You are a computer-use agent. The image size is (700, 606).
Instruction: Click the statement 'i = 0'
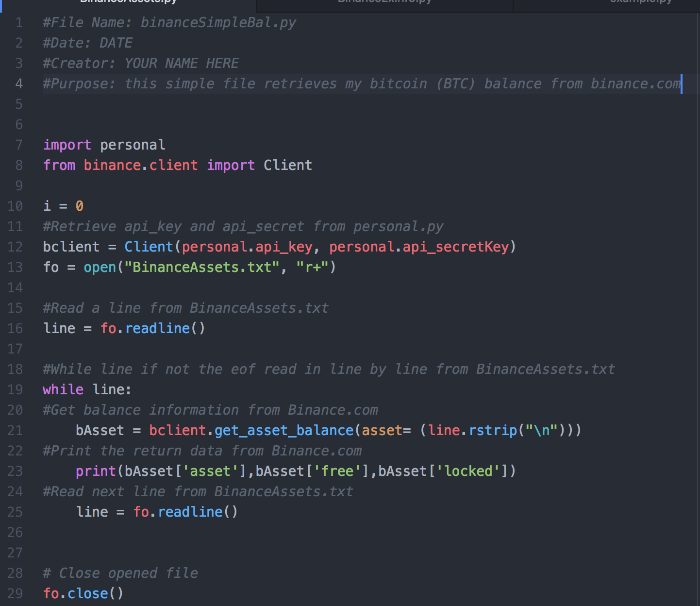pos(63,206)
